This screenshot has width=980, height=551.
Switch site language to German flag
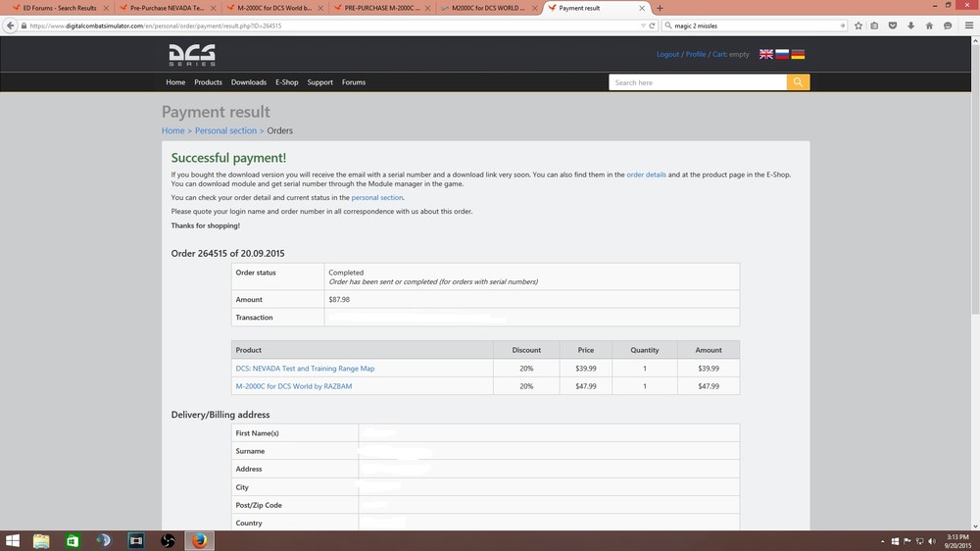tap(798, 54)
